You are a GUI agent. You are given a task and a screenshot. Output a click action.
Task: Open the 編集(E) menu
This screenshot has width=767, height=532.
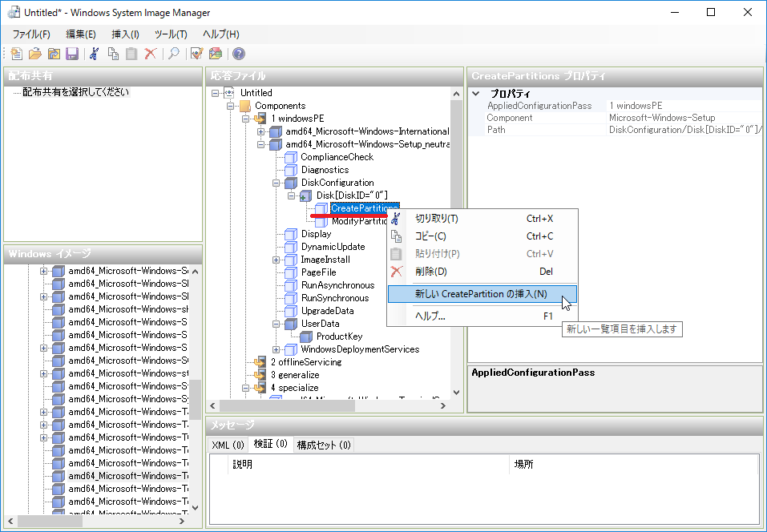click(81, 34)
